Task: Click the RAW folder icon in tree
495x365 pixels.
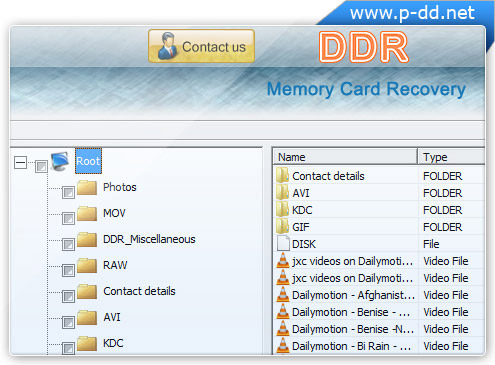Action: 87,265
